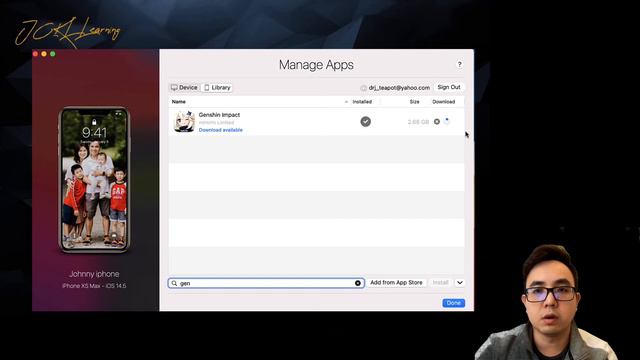Expand the chevron menu beside Install
This screenshot has width=640, height=360.
pos(460,282)
